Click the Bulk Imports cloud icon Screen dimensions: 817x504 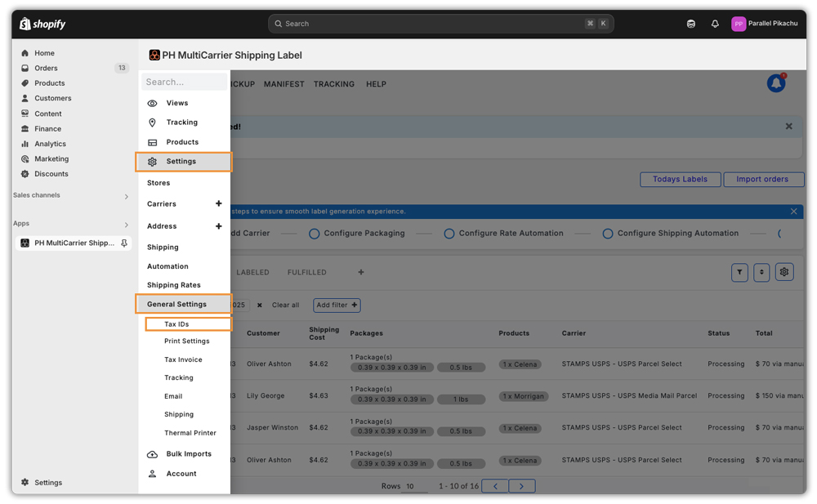point(152,454)
